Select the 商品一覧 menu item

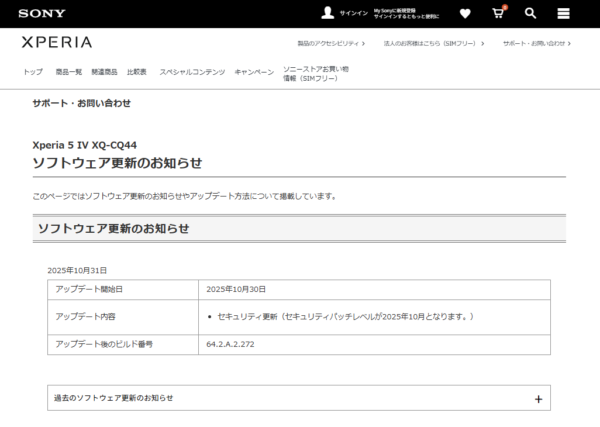click(69, 72)
